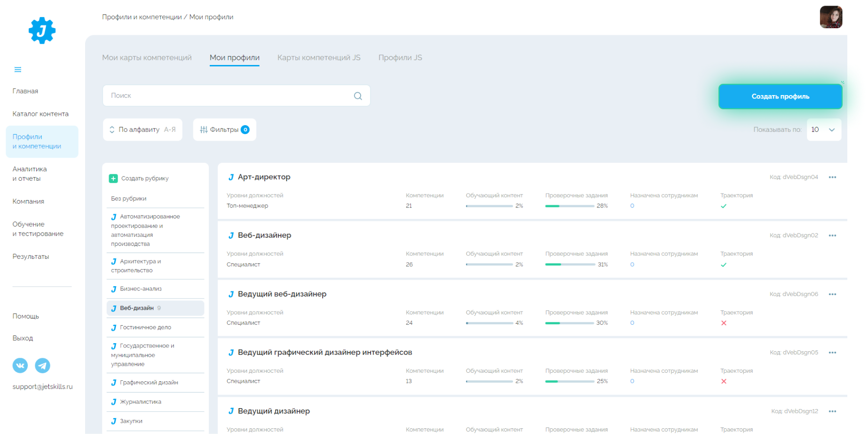Click the green trajectory checkmark for Веб-дизайнер
Viewport: 868px width, 434px height.
pyautogui.click(x=724, y=265)
